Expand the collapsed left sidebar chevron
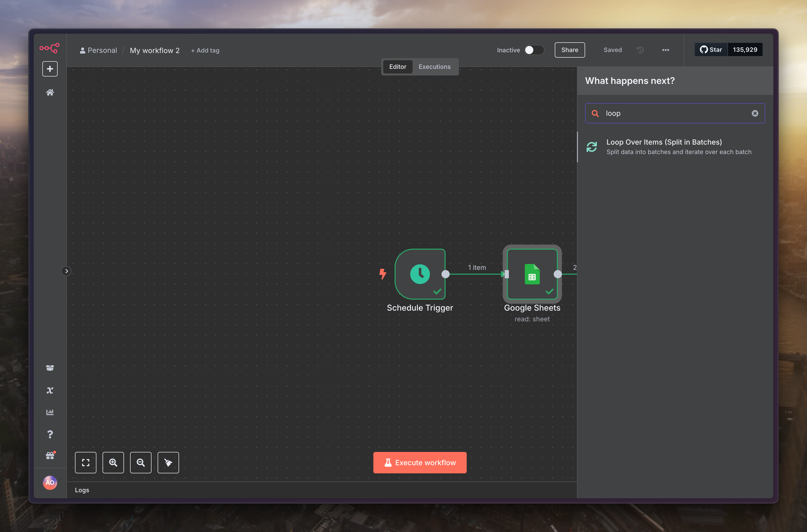The width and height of the screenshot is (807, 532). (x=67, y=271)
